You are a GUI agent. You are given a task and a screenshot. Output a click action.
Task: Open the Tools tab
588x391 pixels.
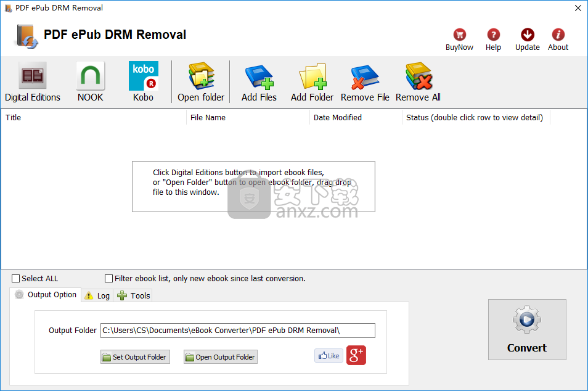click(133, 295)
